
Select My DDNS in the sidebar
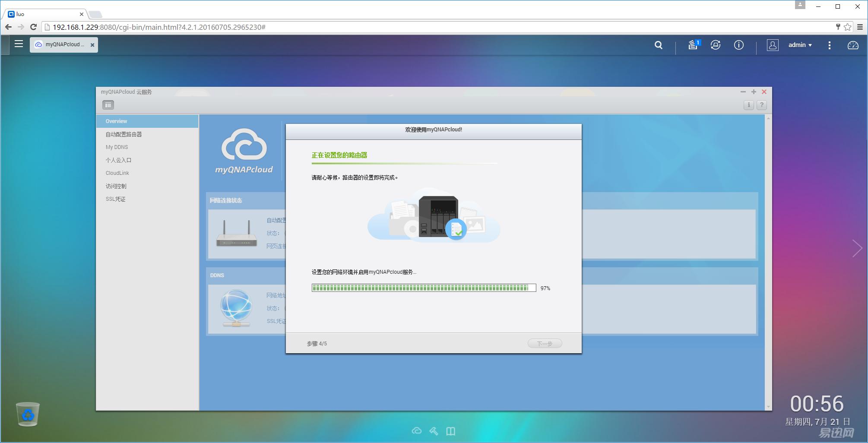117,147
